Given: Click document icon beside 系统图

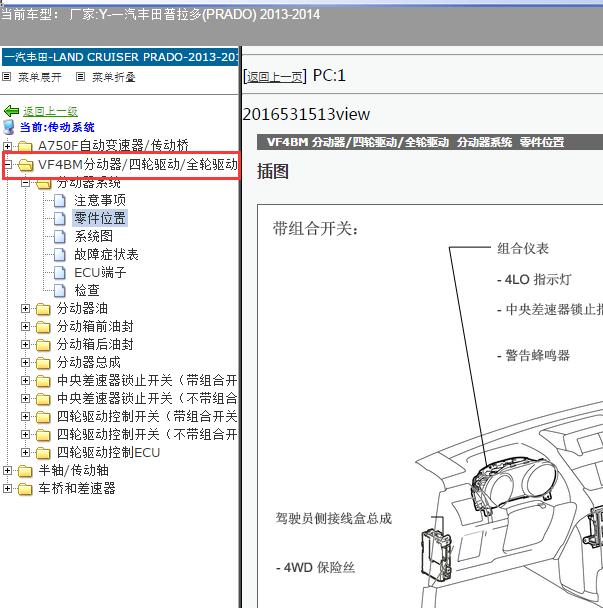Looking at the screenshot, I should (x=59, y=237).
